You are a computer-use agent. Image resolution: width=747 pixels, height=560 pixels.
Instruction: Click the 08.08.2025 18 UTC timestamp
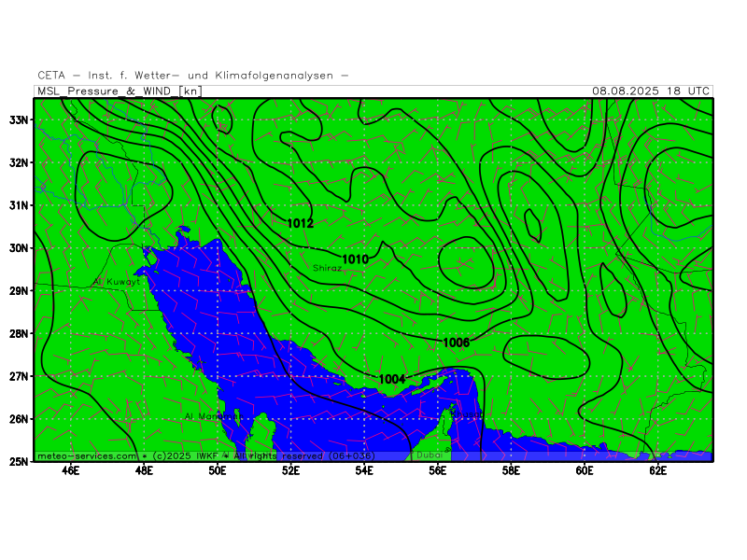tap(651, 91)
